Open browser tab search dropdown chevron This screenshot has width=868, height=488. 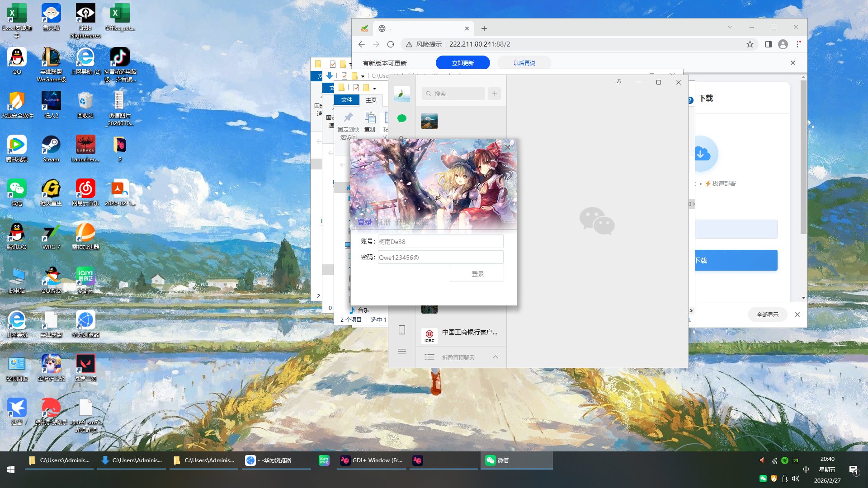tap(730, 28)
